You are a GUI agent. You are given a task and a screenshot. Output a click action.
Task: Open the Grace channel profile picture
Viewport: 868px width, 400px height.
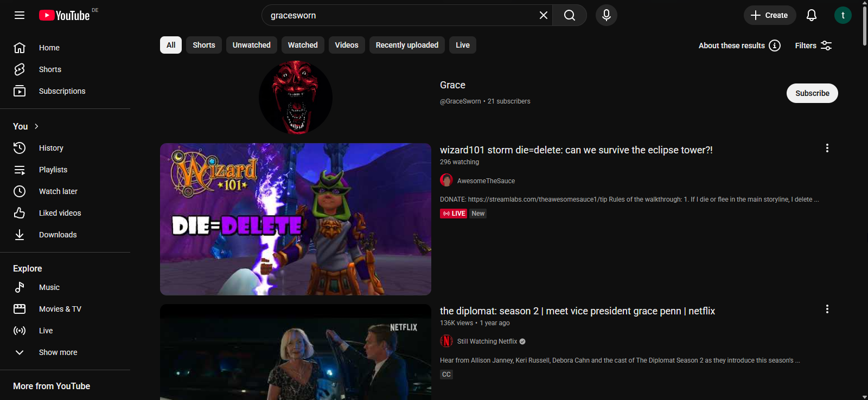pyautogui.click(x=296, y=98)
